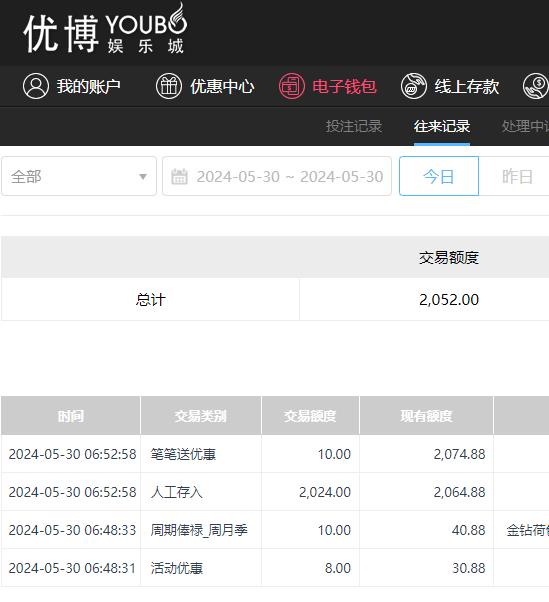This screenshot has height=602, width=549.
Task: Filter records by 昨日 button
Action: point(518,176)
